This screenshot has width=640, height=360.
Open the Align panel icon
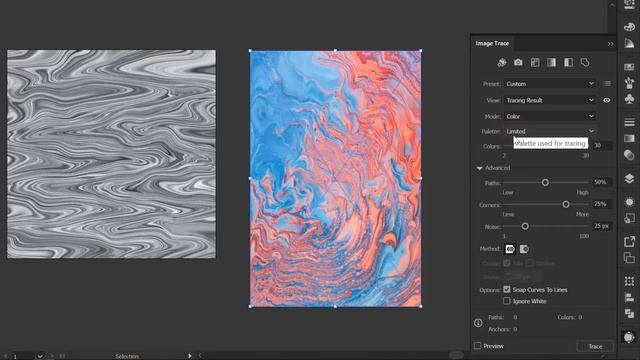coord(629,298)
